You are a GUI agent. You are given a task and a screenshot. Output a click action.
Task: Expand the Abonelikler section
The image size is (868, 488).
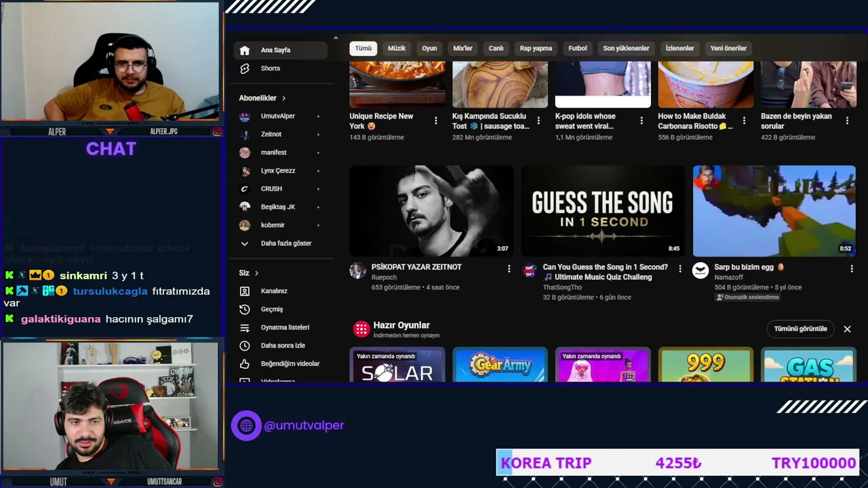pyautogui.click(x=262, y=98)
